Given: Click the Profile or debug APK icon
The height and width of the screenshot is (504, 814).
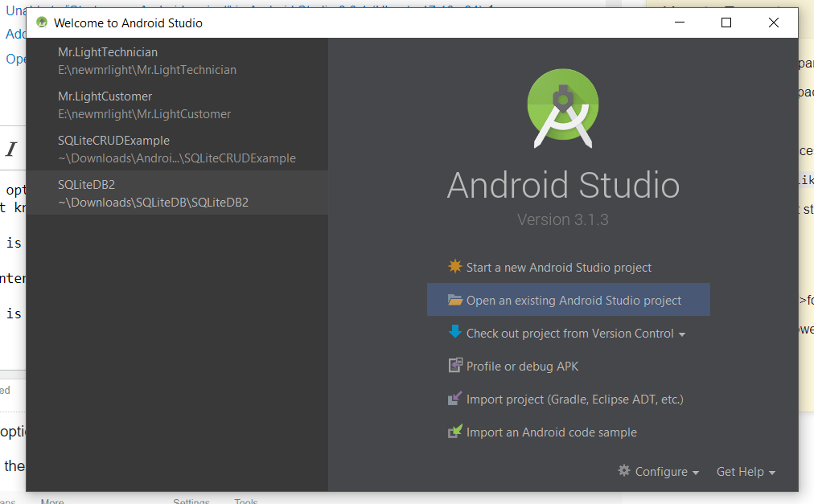Looking at the screenshot, I should click(x=454, y=366).
